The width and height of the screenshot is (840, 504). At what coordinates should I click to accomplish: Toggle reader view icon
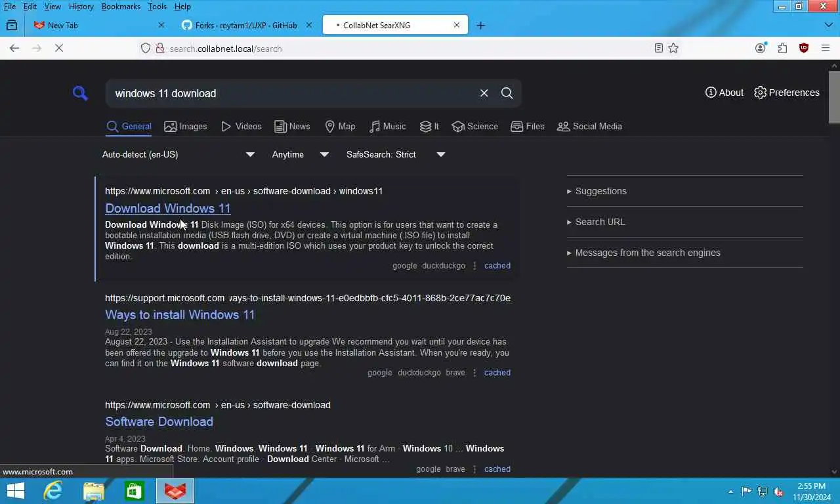(658, 48)
